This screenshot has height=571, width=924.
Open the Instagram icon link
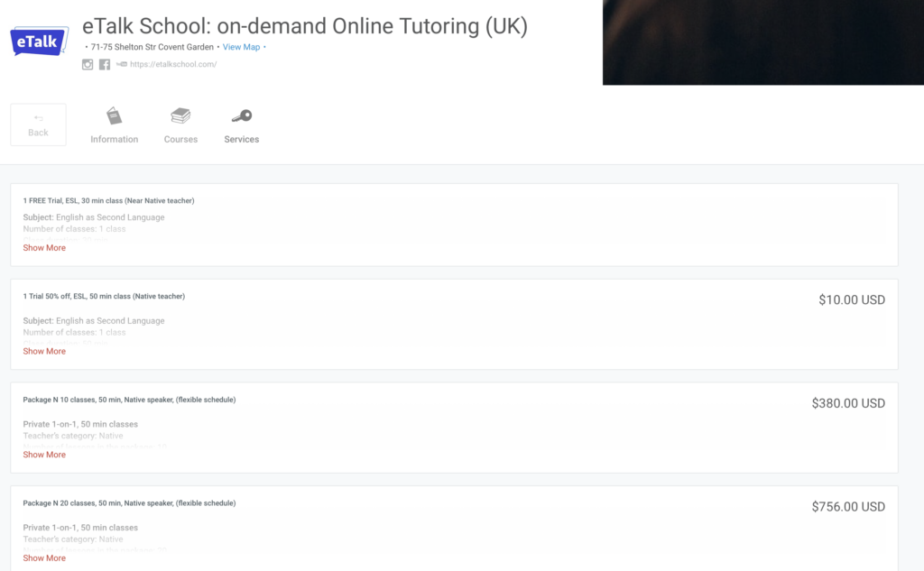88,64
